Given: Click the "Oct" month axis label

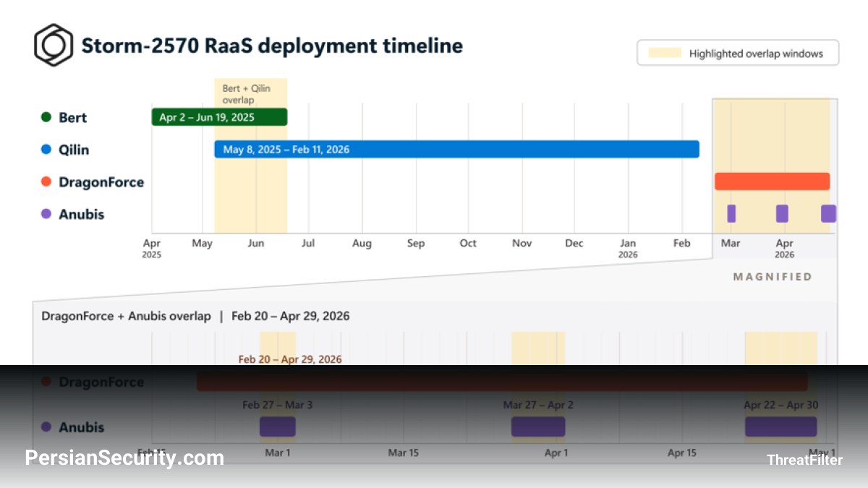Looking at the screenshot, I should click(468, 244).
